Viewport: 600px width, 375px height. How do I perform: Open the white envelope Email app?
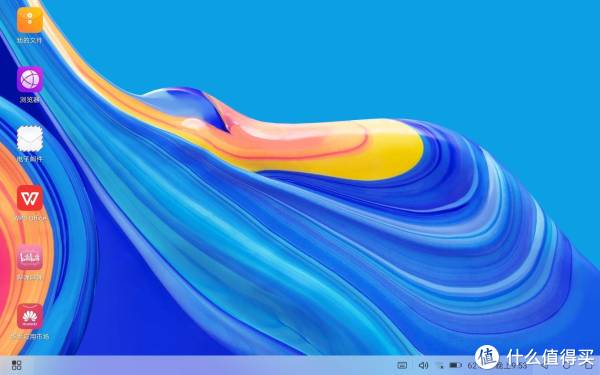pyautogui.click(x=30, y=139)
